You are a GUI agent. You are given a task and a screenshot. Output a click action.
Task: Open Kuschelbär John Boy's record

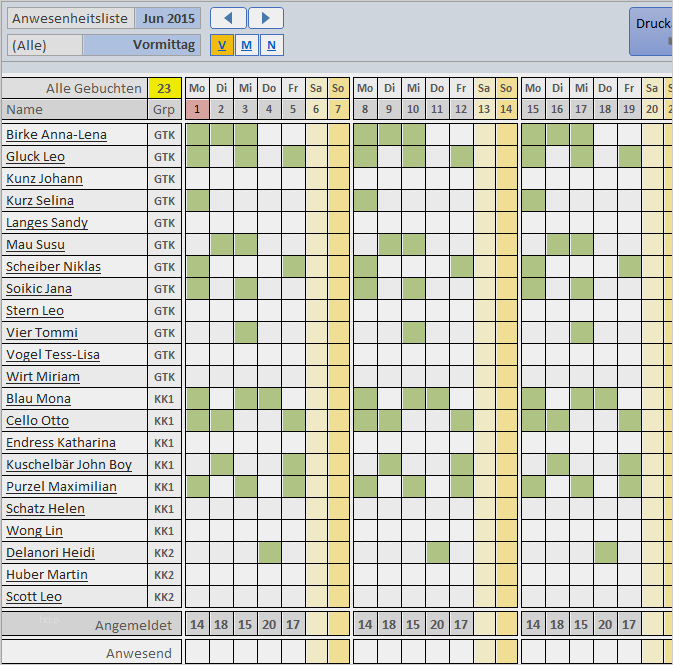(69, 465)
